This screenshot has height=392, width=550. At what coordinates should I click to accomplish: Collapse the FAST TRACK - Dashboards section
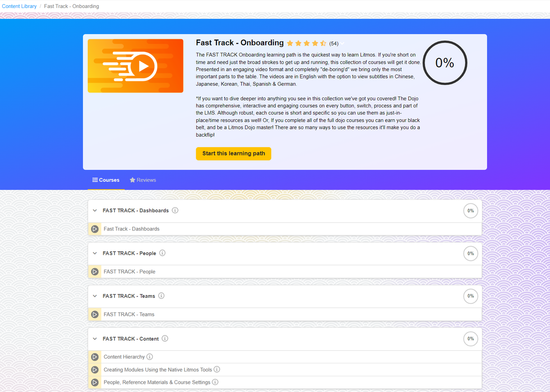coord(95,210)
